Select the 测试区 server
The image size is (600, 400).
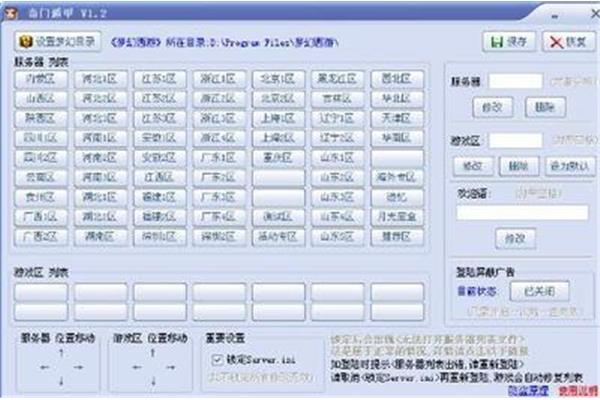[278, 217]
